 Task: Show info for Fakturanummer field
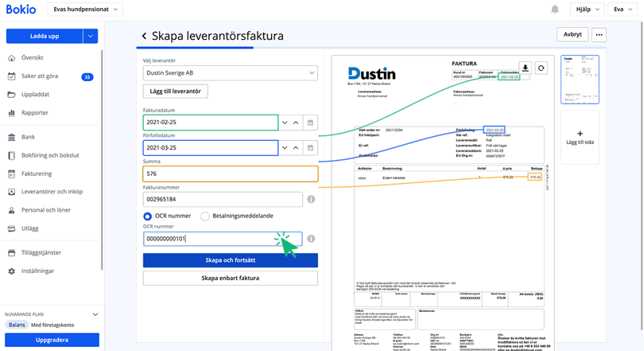pos(312,199)
